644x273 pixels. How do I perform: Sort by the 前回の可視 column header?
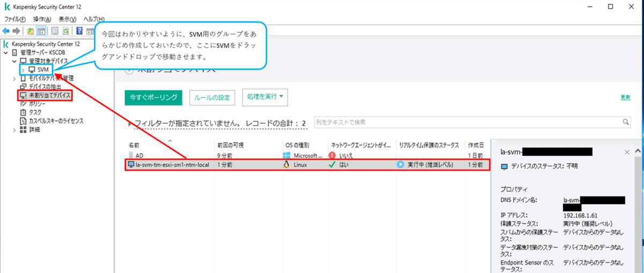click(248, 146)
